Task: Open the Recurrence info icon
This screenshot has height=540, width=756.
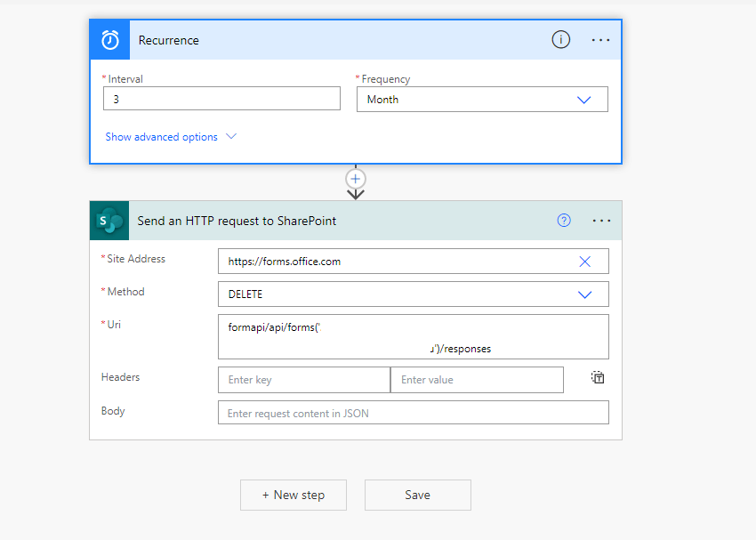Action: 560,39
